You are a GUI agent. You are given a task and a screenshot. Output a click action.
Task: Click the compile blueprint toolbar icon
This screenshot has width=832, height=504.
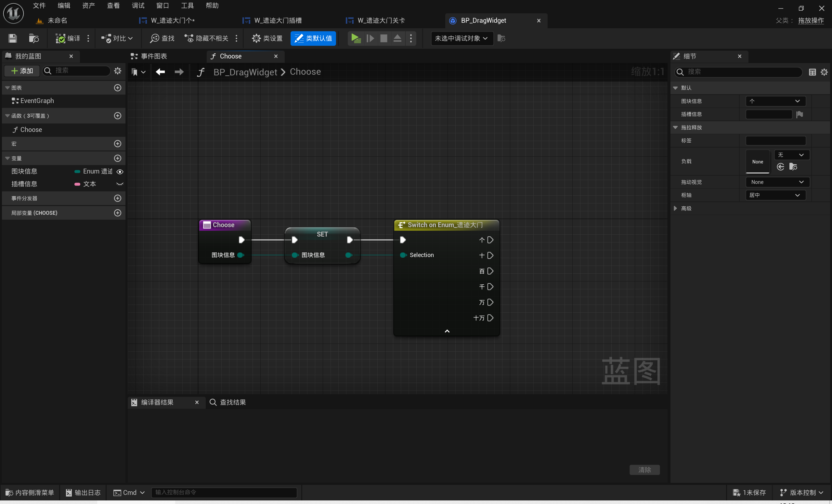pyautogui.click(x=67, y=38)
